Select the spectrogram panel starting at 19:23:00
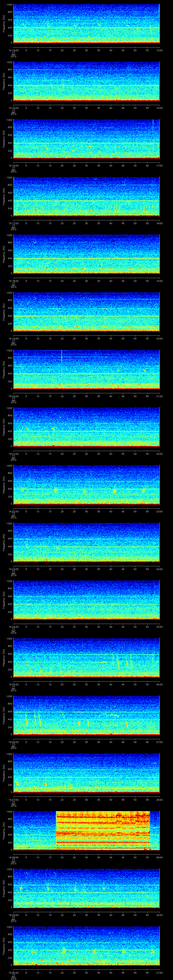The width and height of the screenshot is (173, 980). point(86,543)
